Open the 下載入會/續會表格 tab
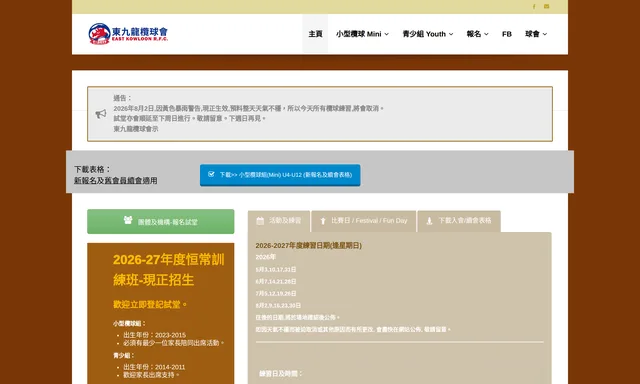This screenshot has height=384, width=640. pos(459,221)
